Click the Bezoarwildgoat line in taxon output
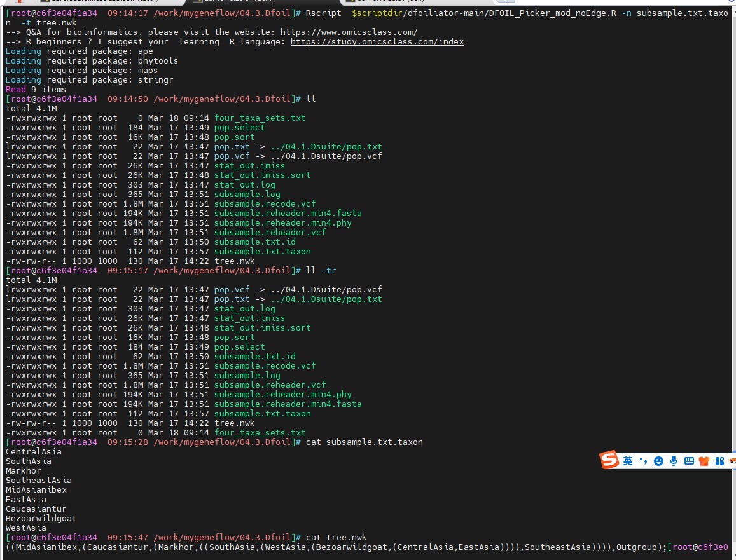The image size is (736, 560). click(41, 519)
